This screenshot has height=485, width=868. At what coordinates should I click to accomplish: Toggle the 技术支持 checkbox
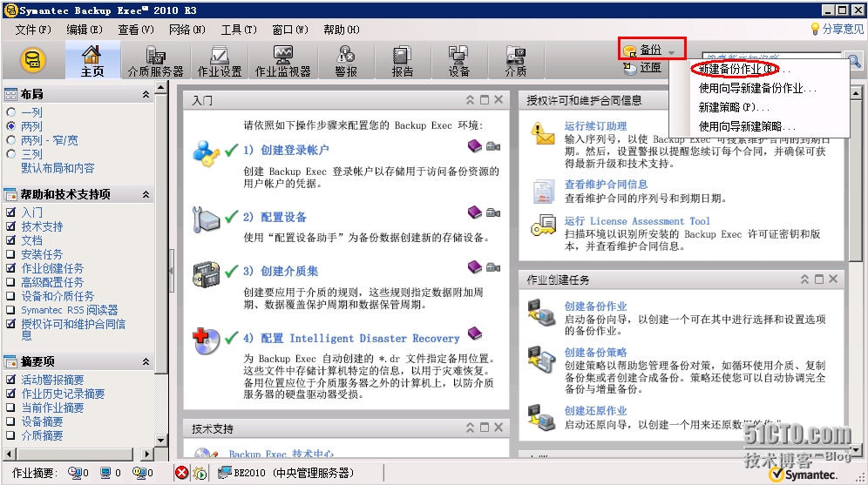(x=10, y=226)
